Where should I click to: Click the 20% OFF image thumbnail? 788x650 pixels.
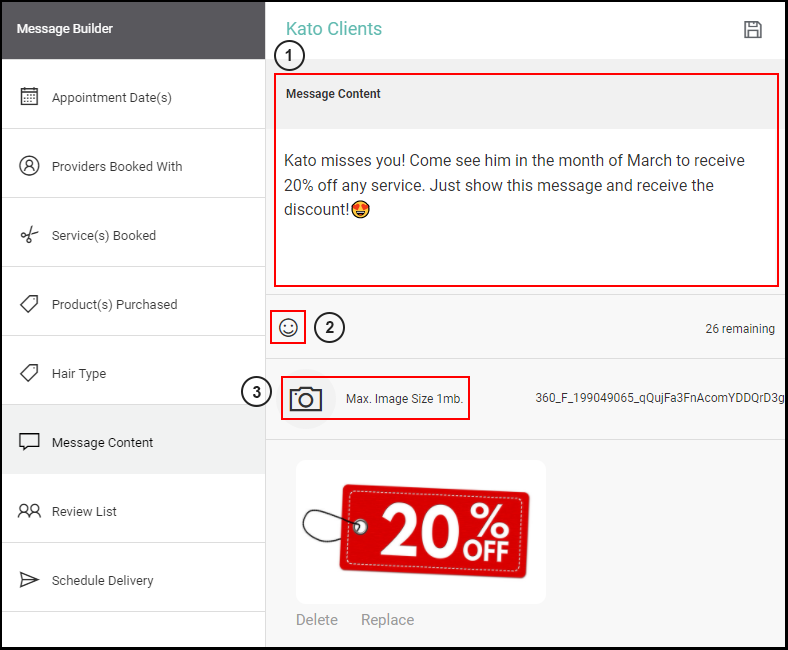tap(421, 532)
